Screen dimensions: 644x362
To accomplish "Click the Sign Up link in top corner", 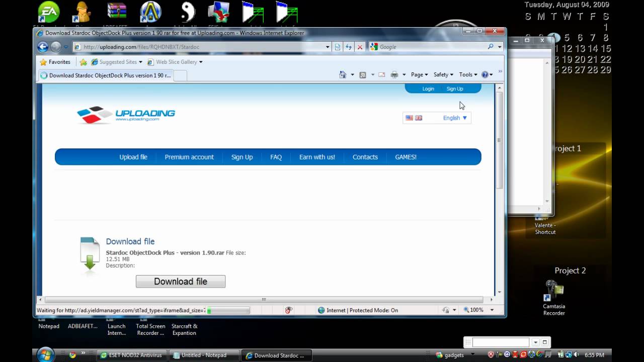I will (x=455, y=89).
